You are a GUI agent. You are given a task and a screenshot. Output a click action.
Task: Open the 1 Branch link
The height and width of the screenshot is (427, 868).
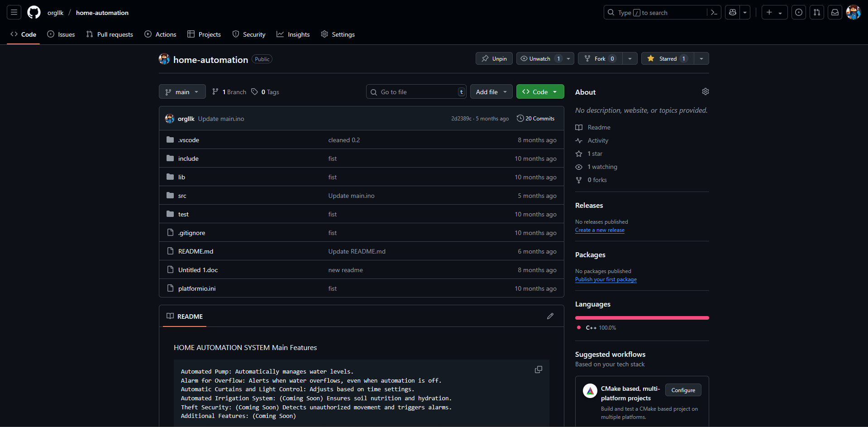pos(229,92)
